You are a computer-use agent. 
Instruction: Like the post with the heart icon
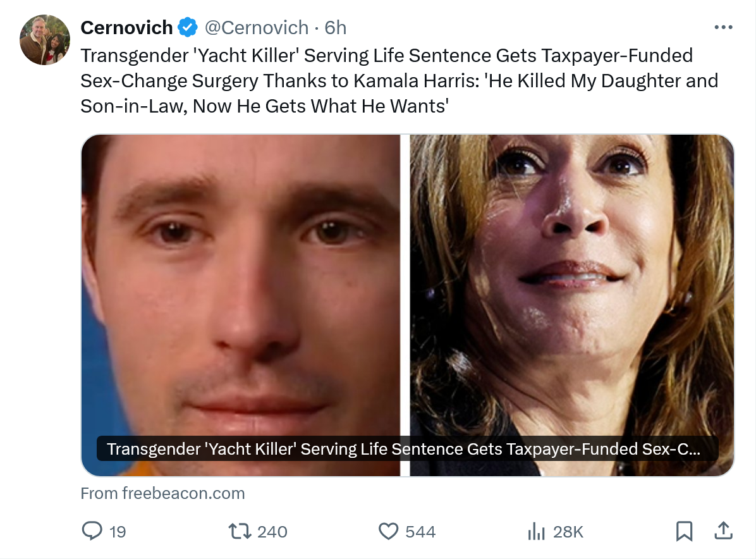[388, 531]
